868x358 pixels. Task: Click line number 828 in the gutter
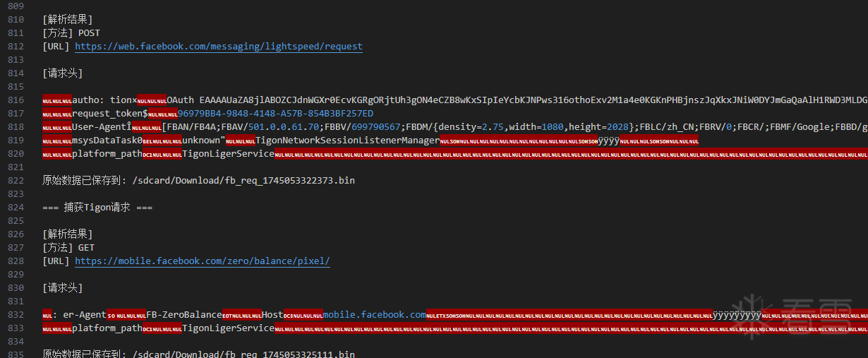click(x=16, y=261)
